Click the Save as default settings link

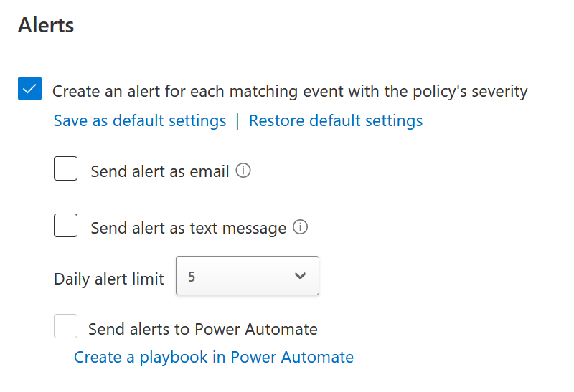[x=140, y=120]
